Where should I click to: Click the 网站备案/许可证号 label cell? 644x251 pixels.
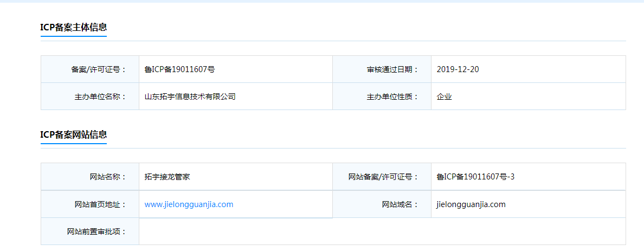coord(382,177)
